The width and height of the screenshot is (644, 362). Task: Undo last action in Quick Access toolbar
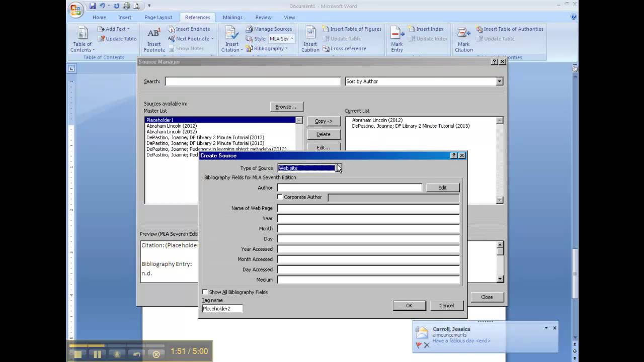tap(102, 6)
